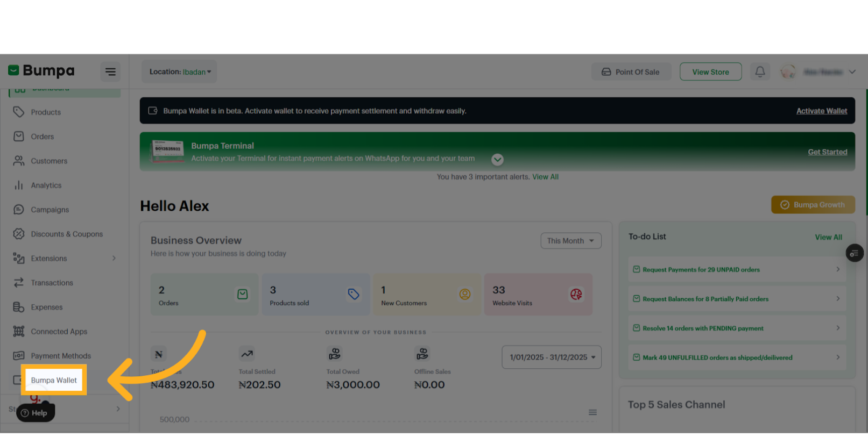Go to Campaigns menu item
868x444 pixels.
coord(50,210)
